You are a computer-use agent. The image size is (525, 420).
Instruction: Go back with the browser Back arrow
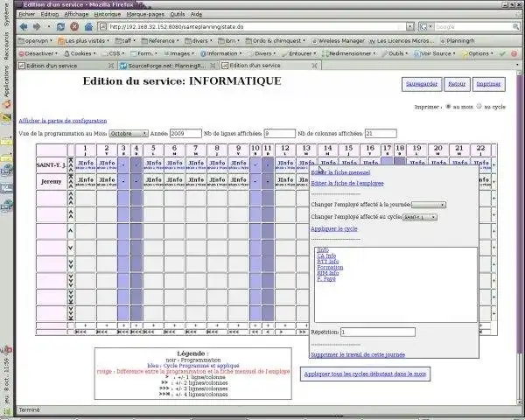tap(24, 27)
